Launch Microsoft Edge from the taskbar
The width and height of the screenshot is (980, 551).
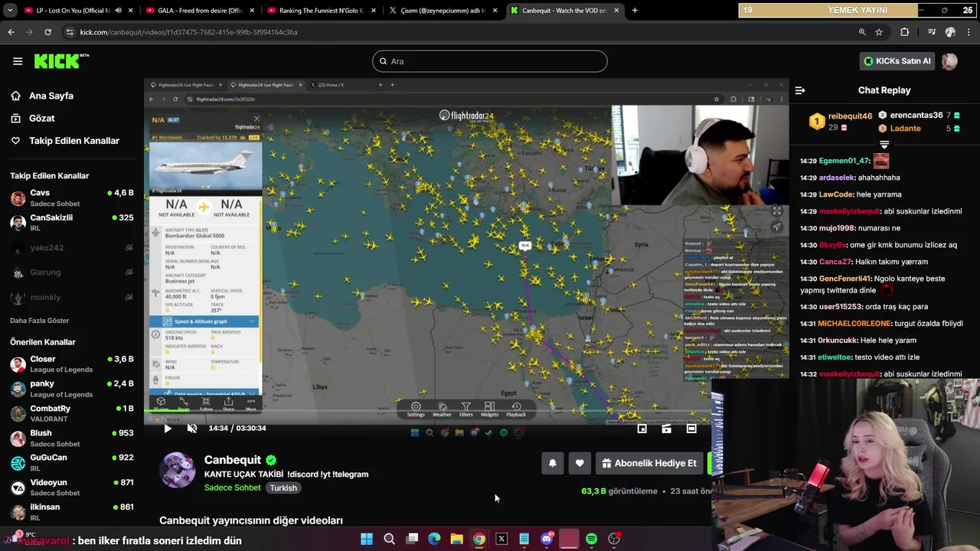click(x=434, y=539)
